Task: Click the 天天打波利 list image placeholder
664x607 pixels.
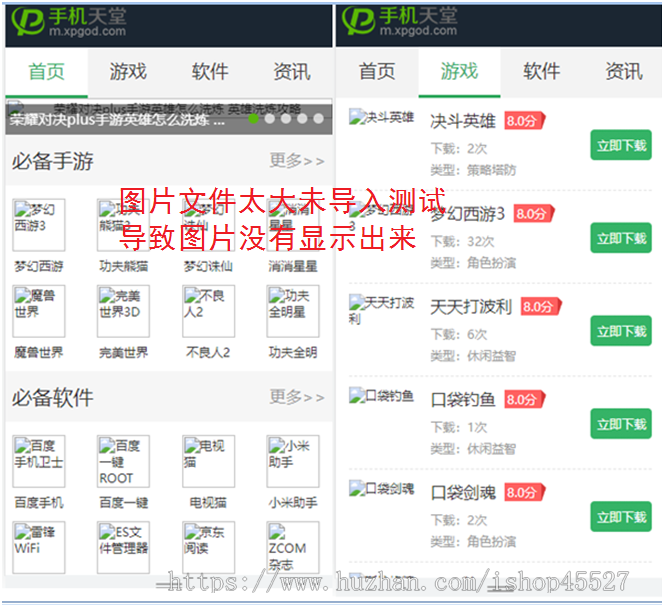Action: (x=382, y=310)
